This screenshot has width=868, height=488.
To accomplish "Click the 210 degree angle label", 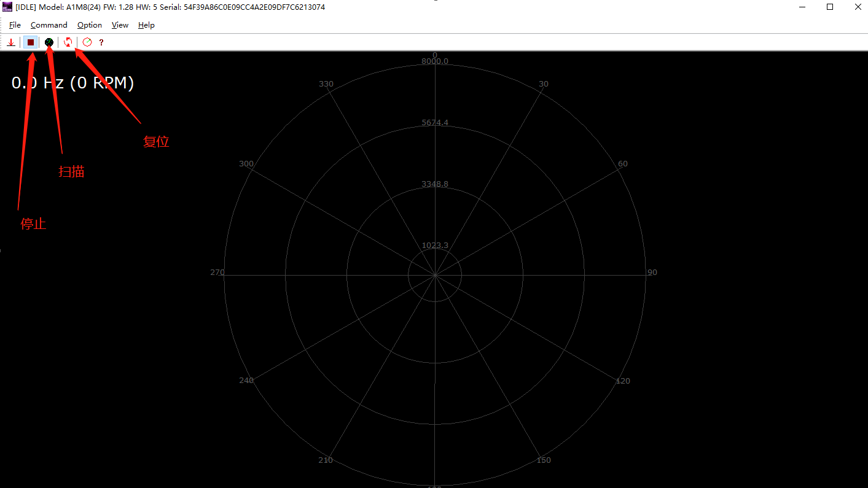I will 326,460.
